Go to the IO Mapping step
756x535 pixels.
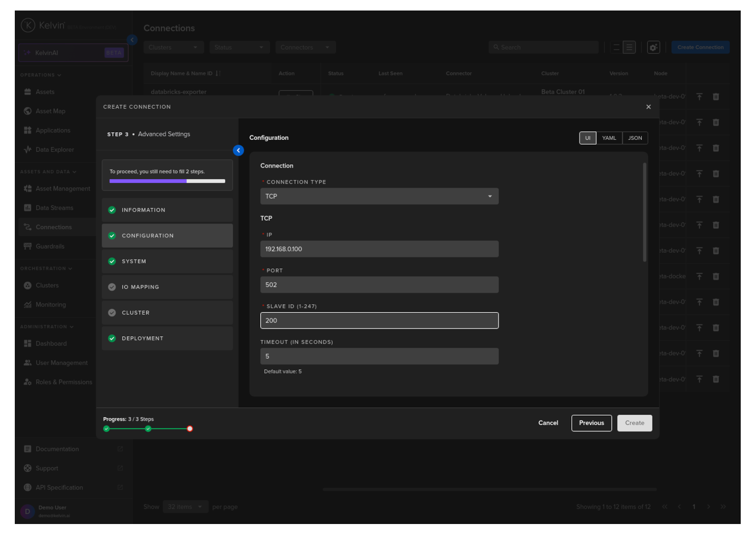(x=167, y=287)
